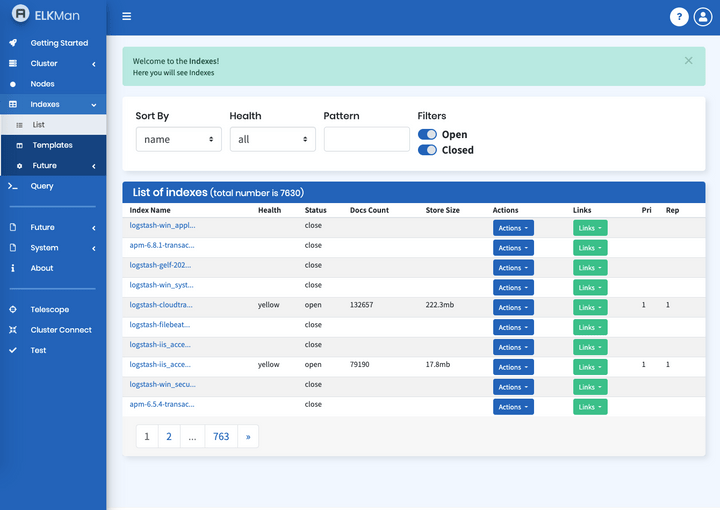
Task: Click the Getting Started rocket icon
Action: pos(13,43)
